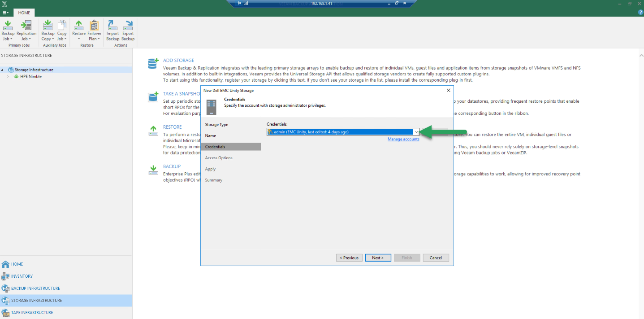Screen dimensions: 644x319
Task: Expand the HPE Nimble node
Action: [x=8, y=76]
